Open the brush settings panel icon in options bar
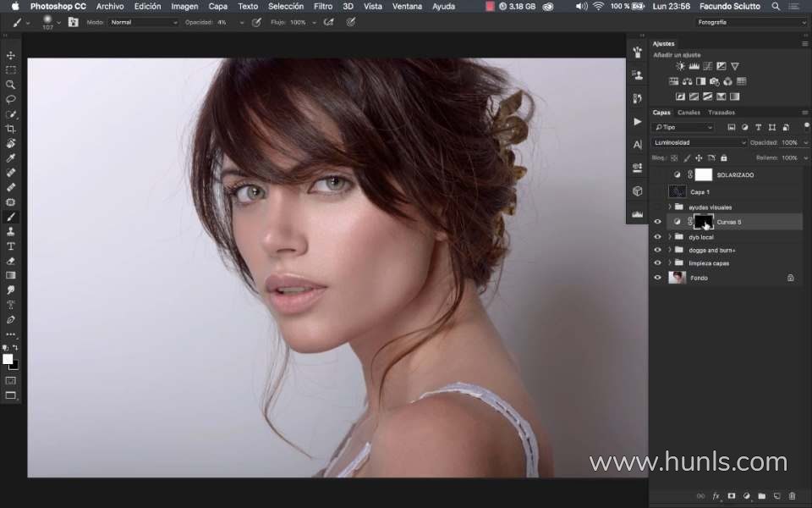This screenshot has height=508, width=812. tap(73, 22)
